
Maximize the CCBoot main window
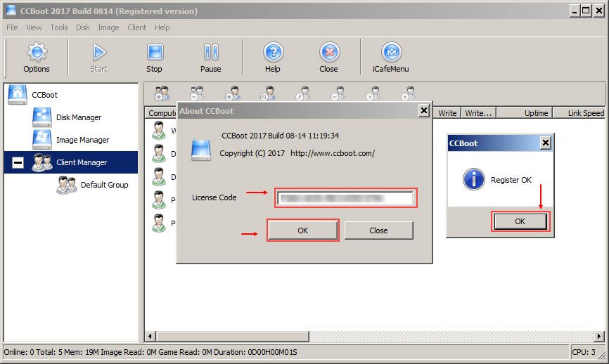click(586, 11)
